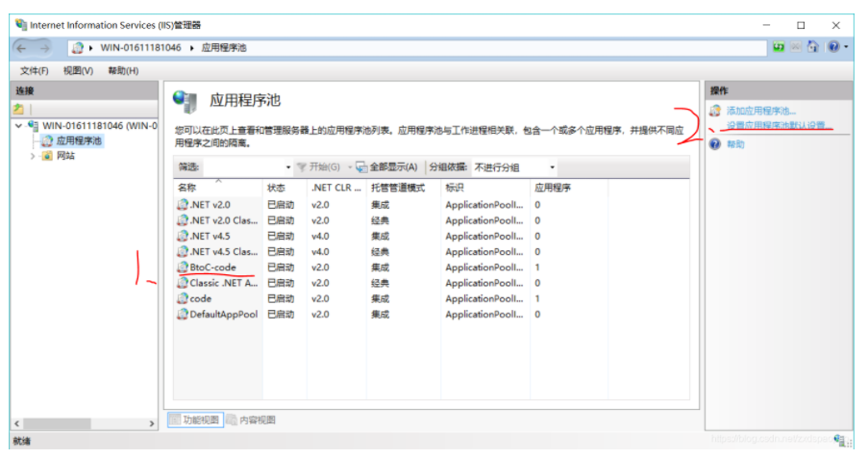The height and width of the screenshot is (459, 868).
Task: Select the DefaultAppPool entry icon
Action: pos(182,315)
